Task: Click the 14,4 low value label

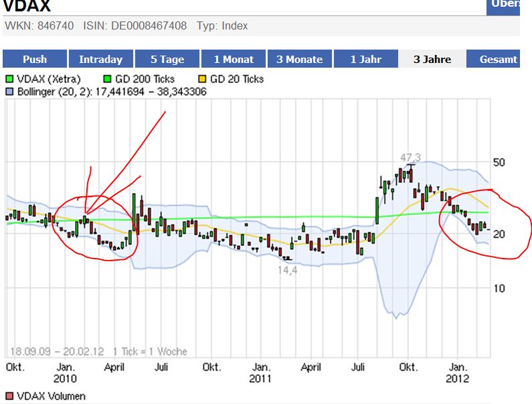Action: click(x=287, y=270)
